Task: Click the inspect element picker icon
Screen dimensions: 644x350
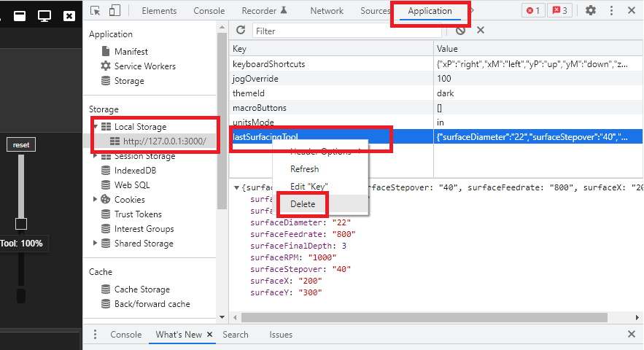Action: click(97, 11)
